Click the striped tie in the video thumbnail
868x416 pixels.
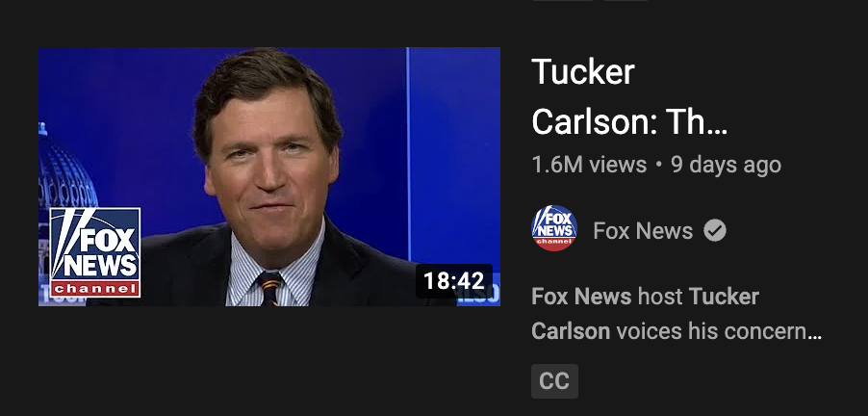[x=269, y=288]
